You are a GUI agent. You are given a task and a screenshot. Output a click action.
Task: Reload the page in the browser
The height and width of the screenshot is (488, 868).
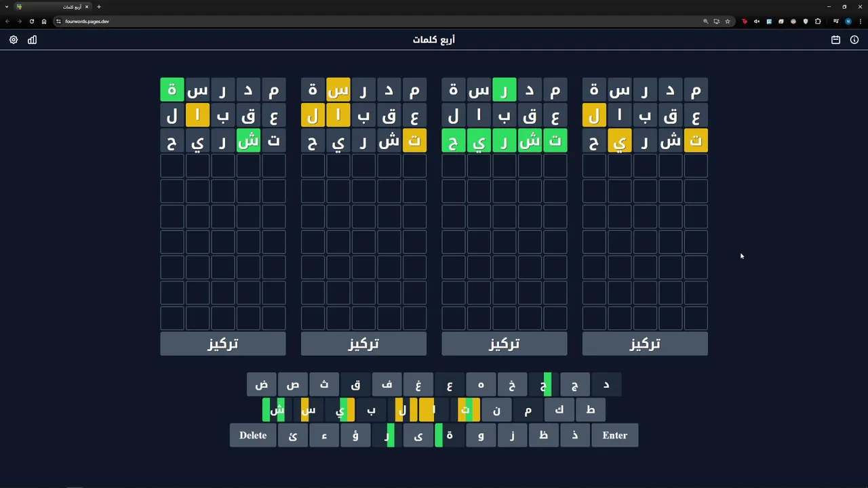pos(32,21)
